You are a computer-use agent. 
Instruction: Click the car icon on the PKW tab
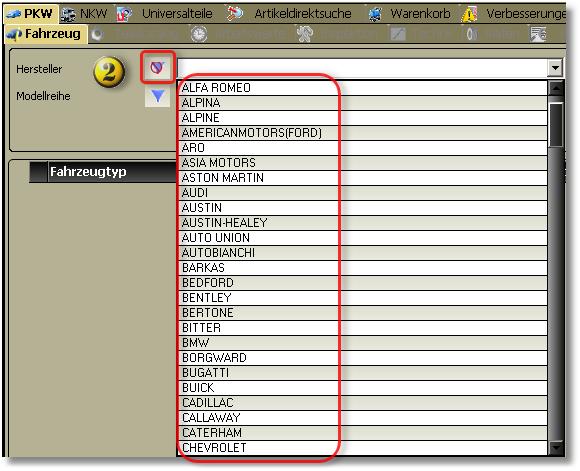tap(13, 14)
